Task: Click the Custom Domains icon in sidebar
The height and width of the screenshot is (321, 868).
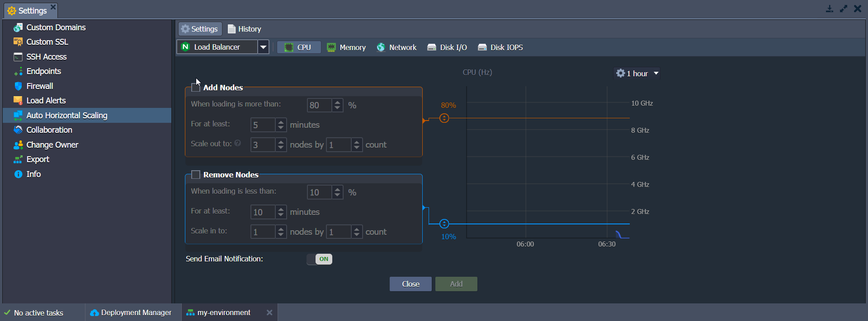Action: point(18,28)
